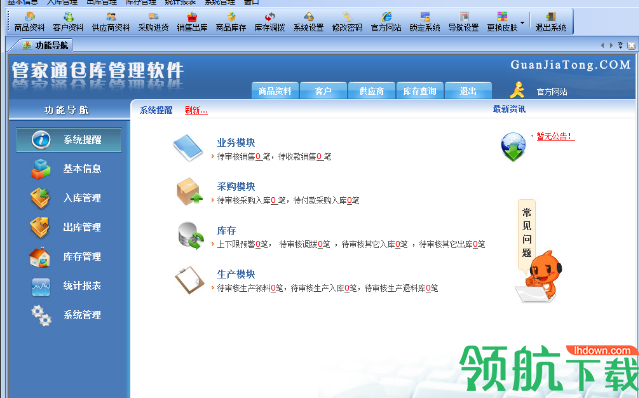
Task: Open 系统管理 in the left navigation
Action: point(66,315)
